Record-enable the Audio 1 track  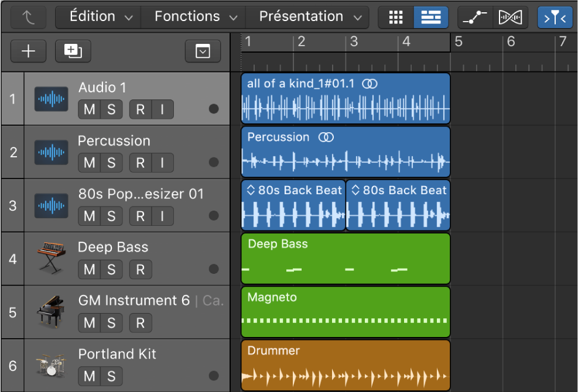pyautogui.click(x=141, y=109)
